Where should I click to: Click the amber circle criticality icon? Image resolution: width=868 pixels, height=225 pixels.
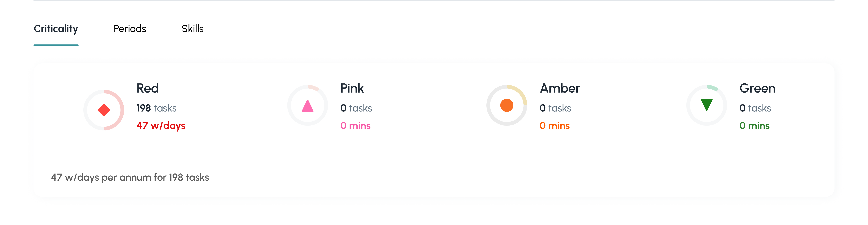click(506, 105)
